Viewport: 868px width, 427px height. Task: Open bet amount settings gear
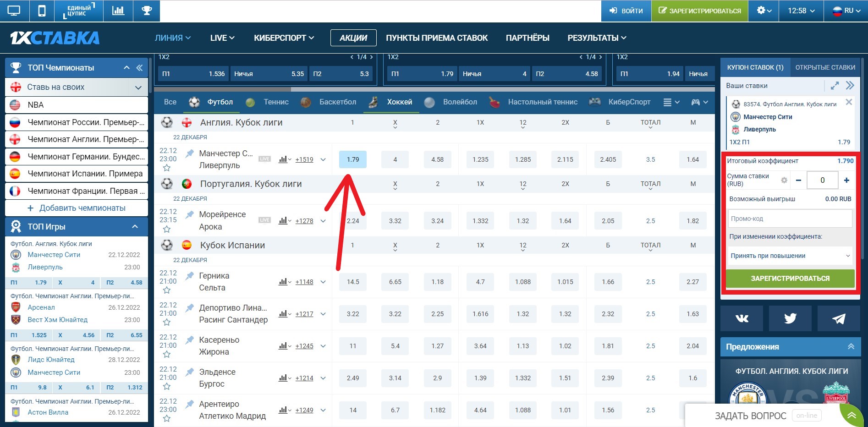[784, 180]
